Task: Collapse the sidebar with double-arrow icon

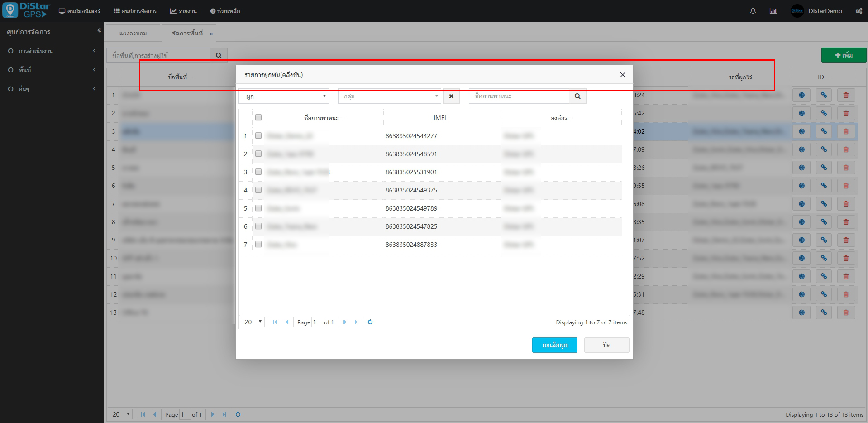Action: click(x=99, y=30)
